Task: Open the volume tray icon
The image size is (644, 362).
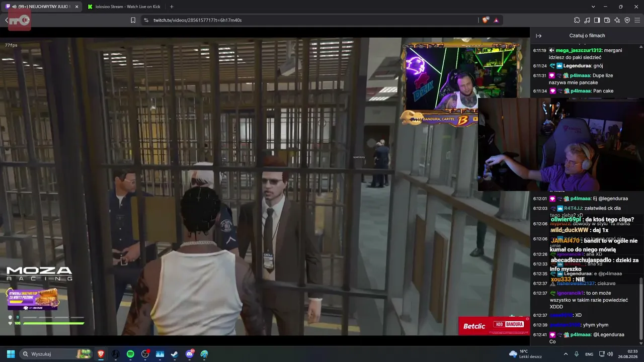Action: point(610,354)
